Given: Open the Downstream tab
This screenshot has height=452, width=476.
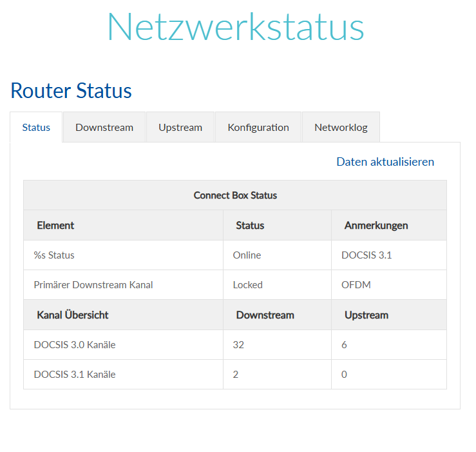Looking at the screenshot, I should tap(104, 127).
